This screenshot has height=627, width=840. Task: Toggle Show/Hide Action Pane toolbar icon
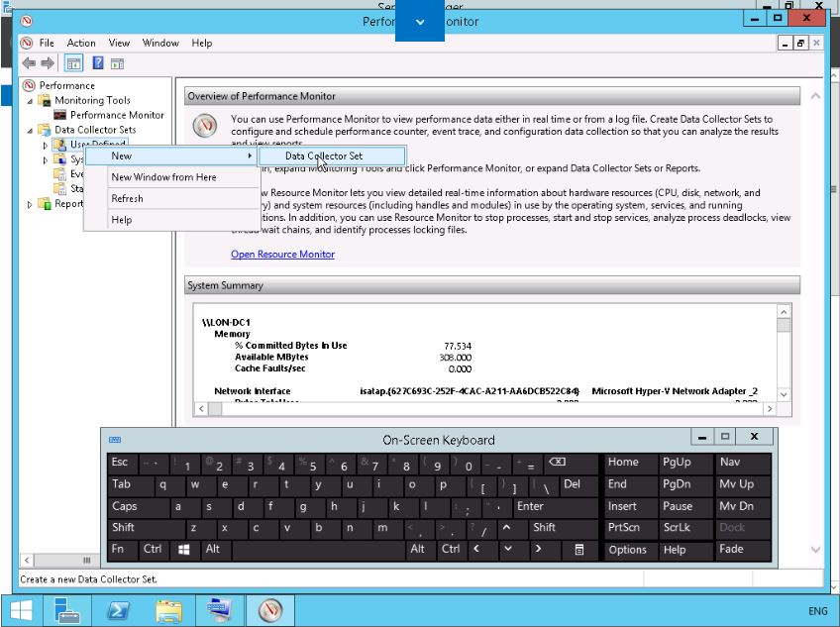(x=117, y=63)
